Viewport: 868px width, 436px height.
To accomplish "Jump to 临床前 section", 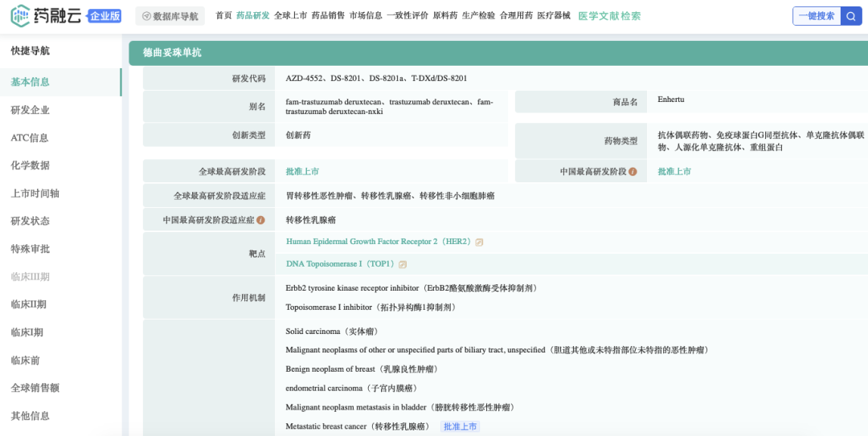I will coord(26,361).
